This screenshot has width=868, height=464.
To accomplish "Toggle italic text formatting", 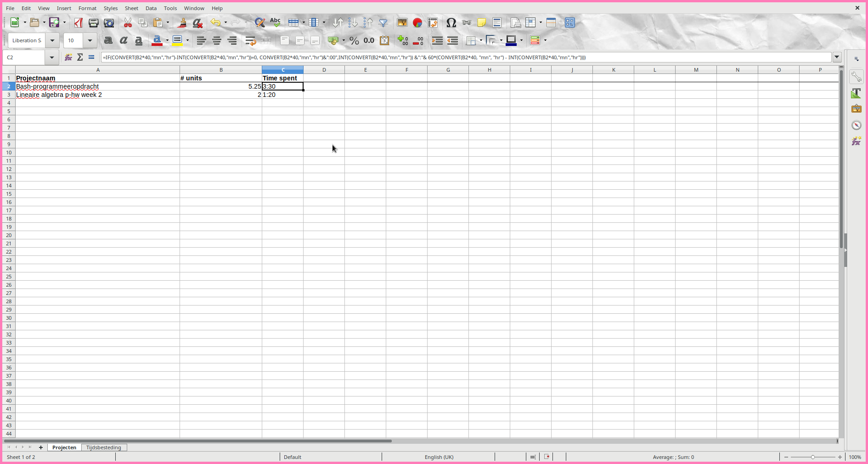I will (x=124, y=40).
